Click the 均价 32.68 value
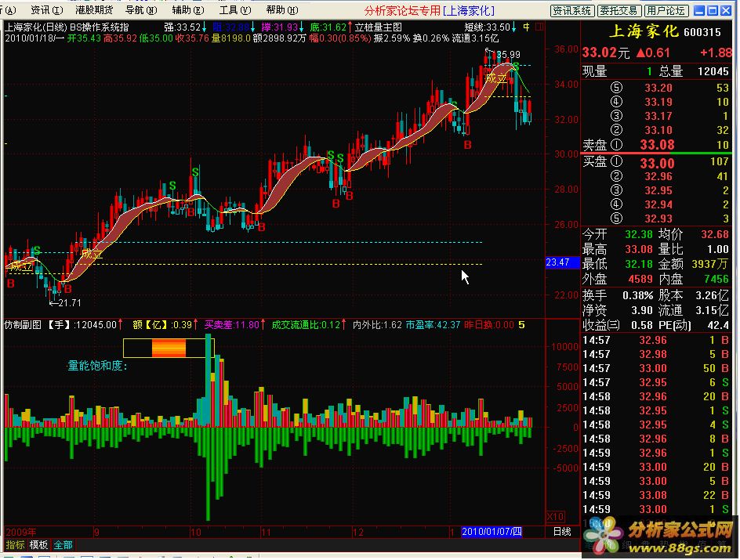The image size is (740, 560). pyautogui.click(x=714, y=234)
